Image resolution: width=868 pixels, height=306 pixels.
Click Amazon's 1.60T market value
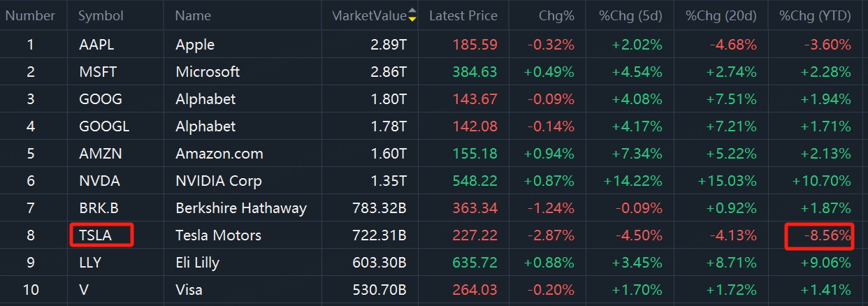[x=387, y=154]
